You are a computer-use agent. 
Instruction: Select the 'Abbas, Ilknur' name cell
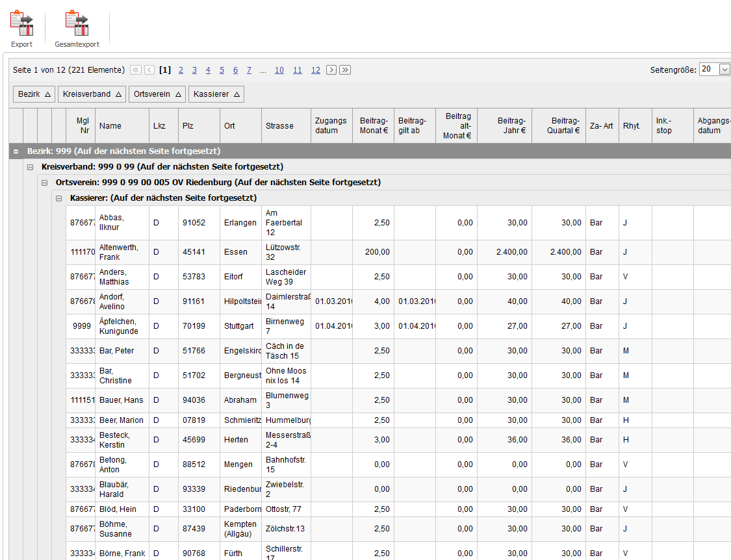pyautogui.click(x=122, y=223)
